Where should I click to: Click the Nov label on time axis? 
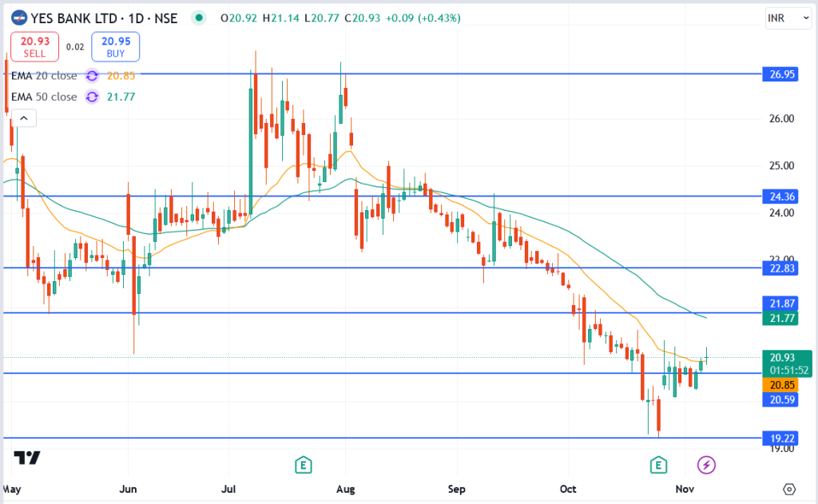(x=685, y=489)
